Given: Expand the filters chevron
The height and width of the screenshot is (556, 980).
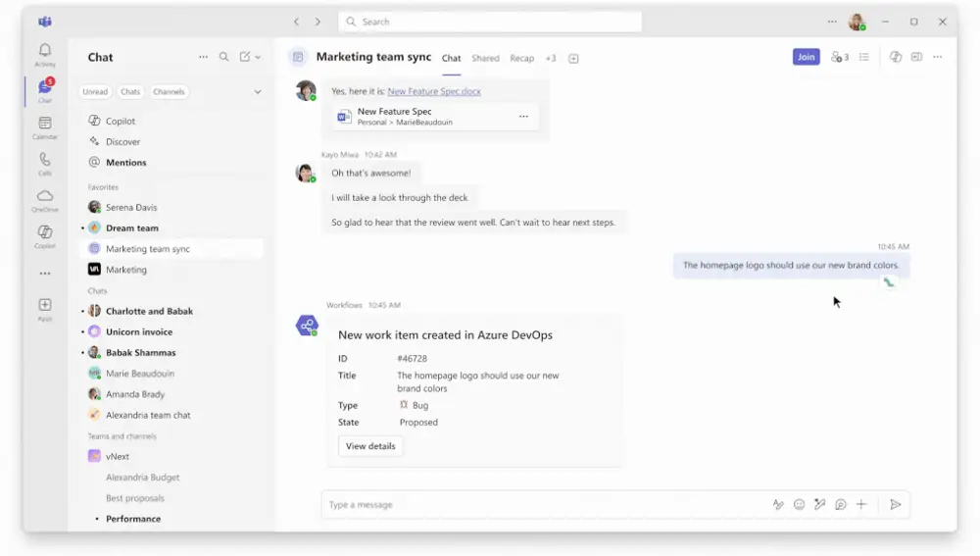Looking at the screenshot, I should pos(258,92).
